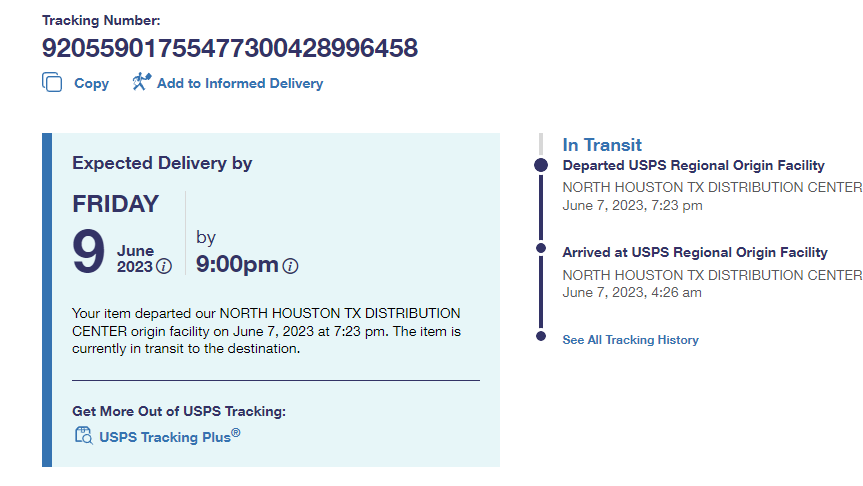863x486 pixels.
Task: Click the June 7, 2023, 4:26 am timestamp
Action: tap(632, 293)
